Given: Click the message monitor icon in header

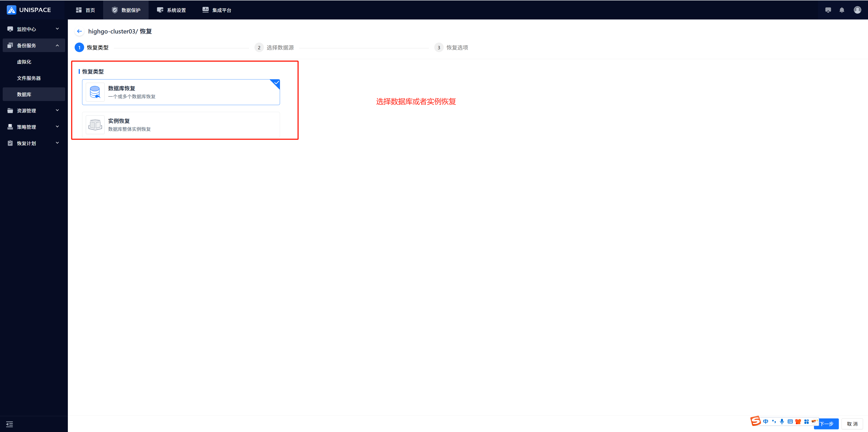Looking at the screenshot, I should 828,10.
